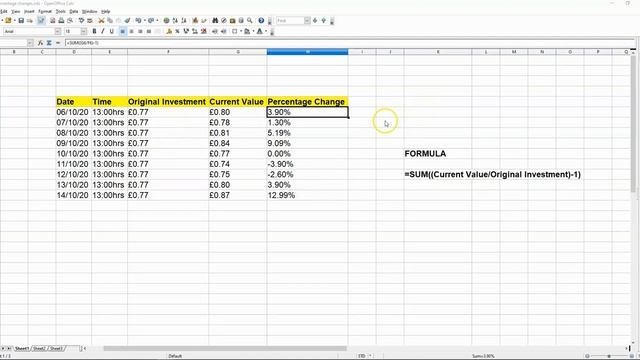Open the Undo history dropdown arrow
Viewport: 640px width, 360px height.
click(145, 20)
